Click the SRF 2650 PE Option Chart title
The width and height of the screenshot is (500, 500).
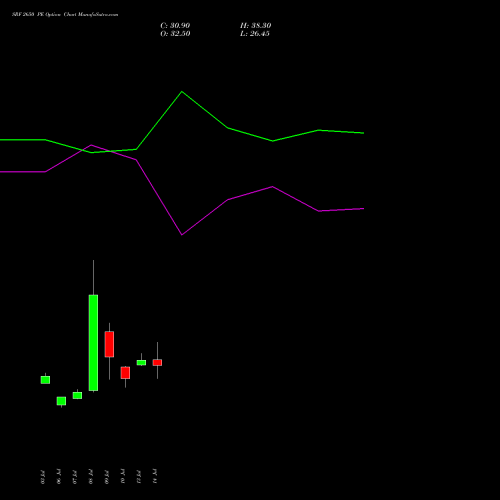coord(65,15)
